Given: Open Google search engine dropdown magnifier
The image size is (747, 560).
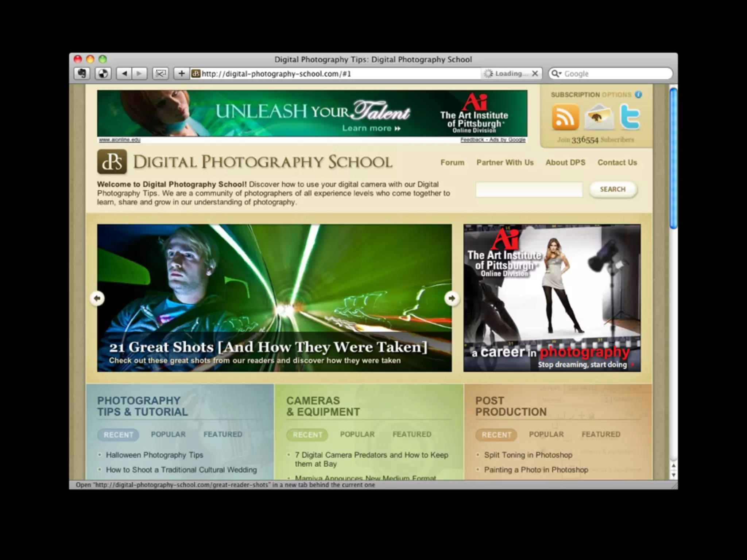Looking at the screenshot, I should tap(556, 74).
